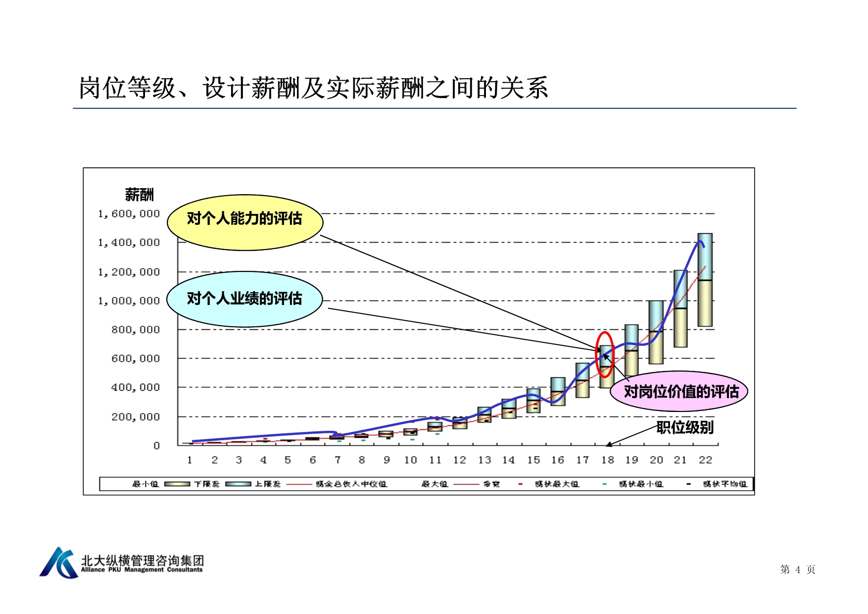Viewport: 868px width, 614px height.
Task: Click x-axis grade label 20
Action: 656,460
